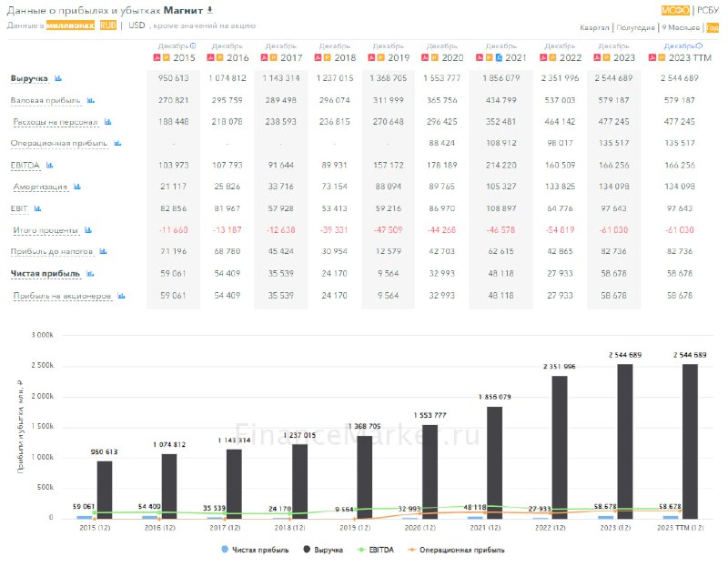
Task: Click the 950 613 revenue bar for 2015
Action: [x=105, y=490]
